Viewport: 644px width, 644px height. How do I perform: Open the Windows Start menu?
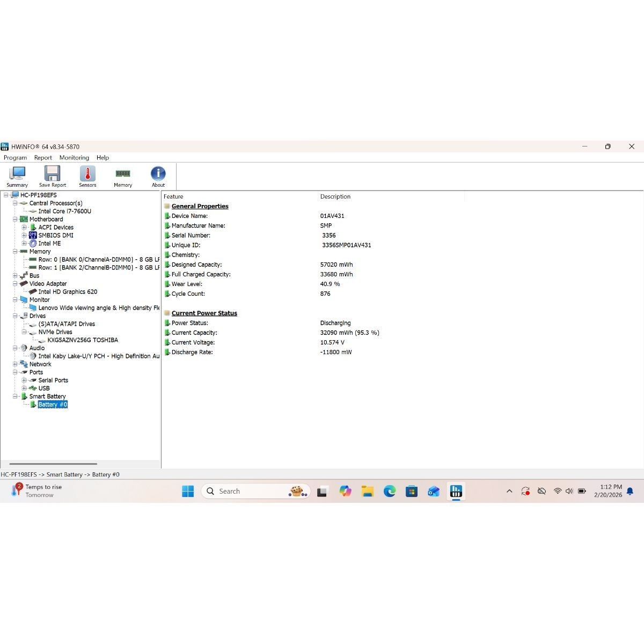[188, 491]
